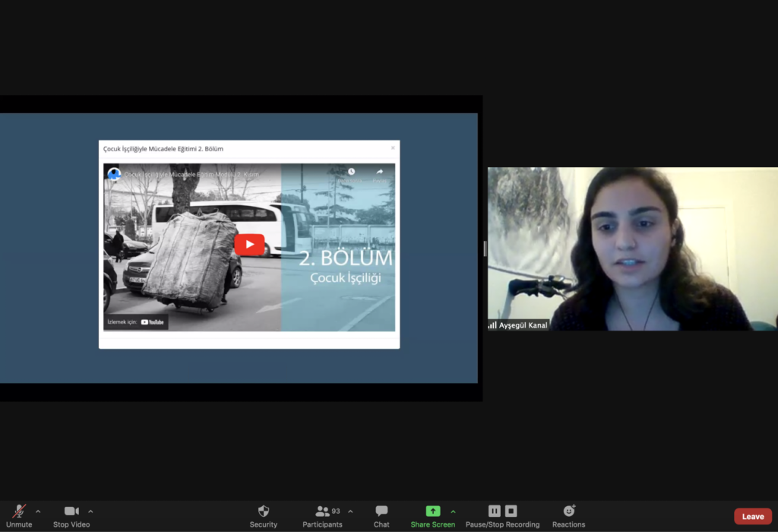Screen dimensions: 778x532
Task: Open the Chat panel
Action: (x=381, y=516)
